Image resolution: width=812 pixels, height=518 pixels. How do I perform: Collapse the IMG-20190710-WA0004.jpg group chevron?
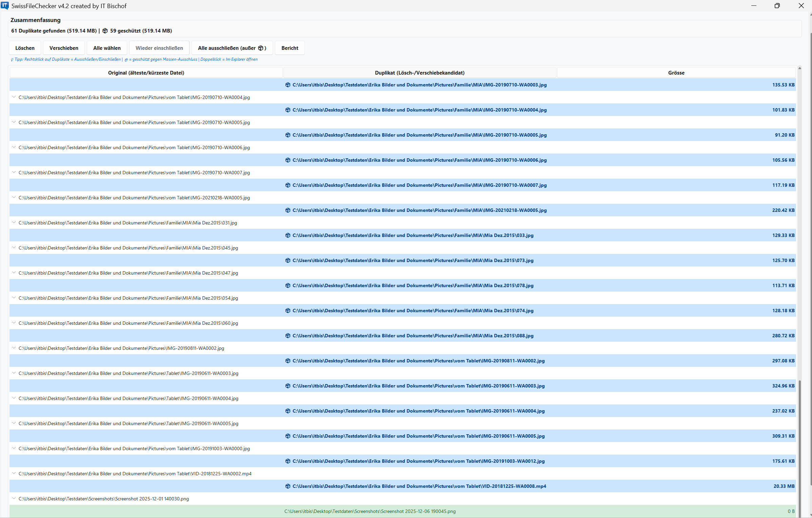coord(14,97)
